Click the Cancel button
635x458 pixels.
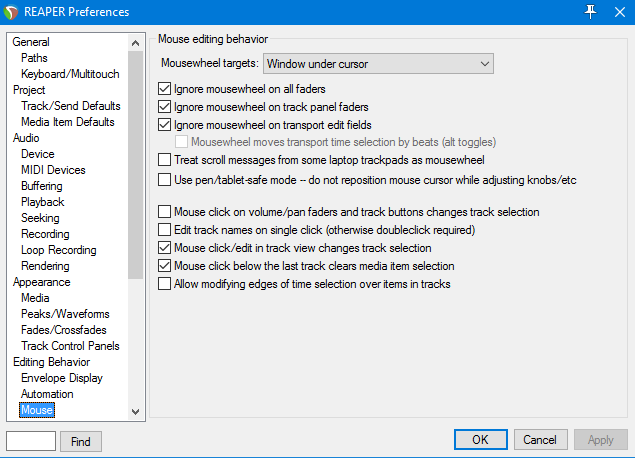point(540,440)
